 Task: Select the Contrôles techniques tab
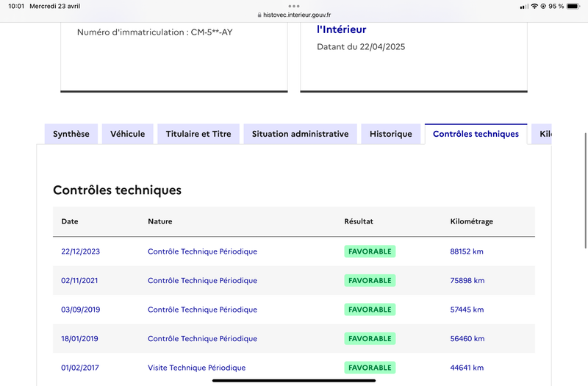pyautogui.click(x=476, y=134)
